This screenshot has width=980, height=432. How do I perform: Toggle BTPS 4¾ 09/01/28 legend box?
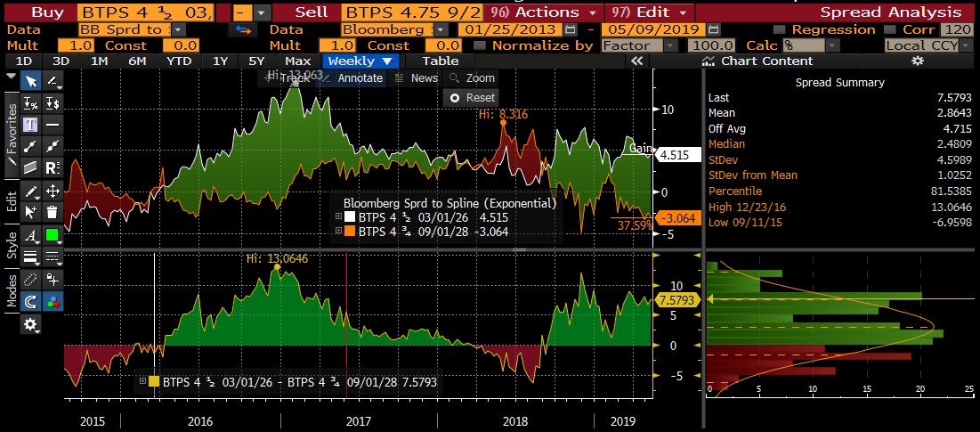point(351,231)
